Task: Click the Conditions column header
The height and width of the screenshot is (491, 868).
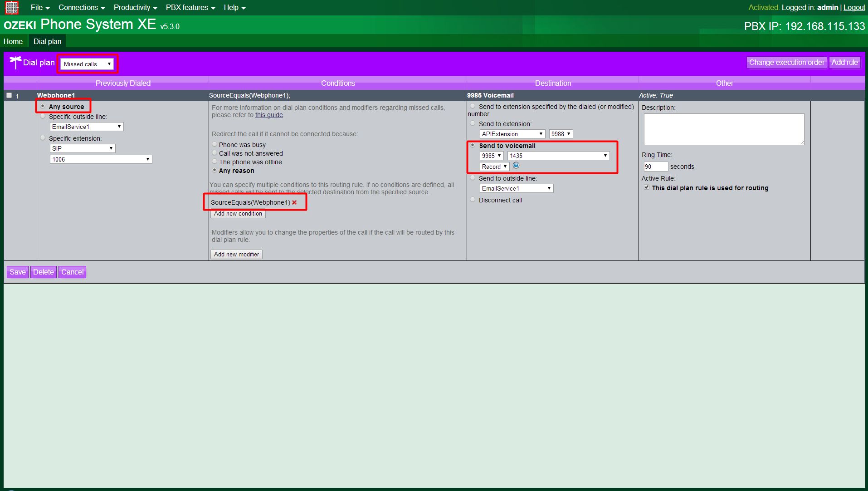Action: point(338,83)
